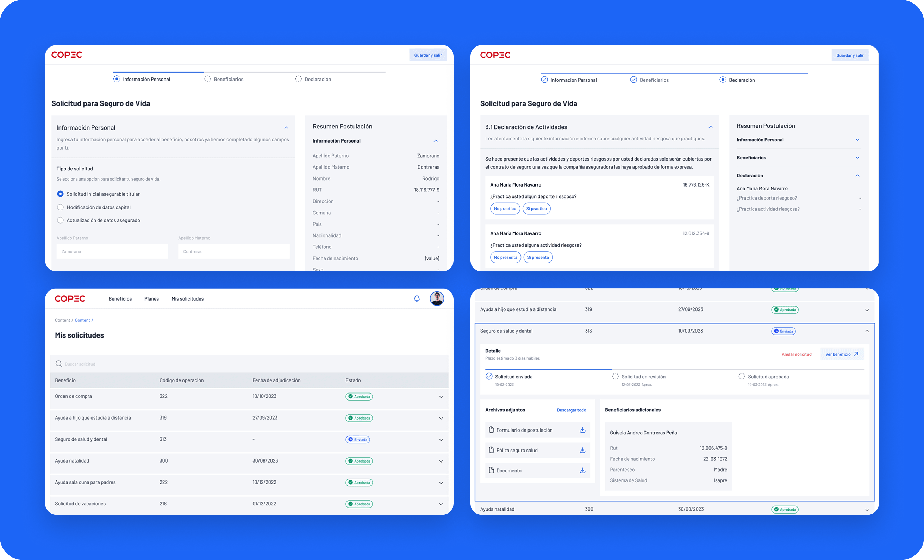The image size is (924, 560).
Task: Click the Solicitud aprobada dashed step icon
Action: (742, 376)
